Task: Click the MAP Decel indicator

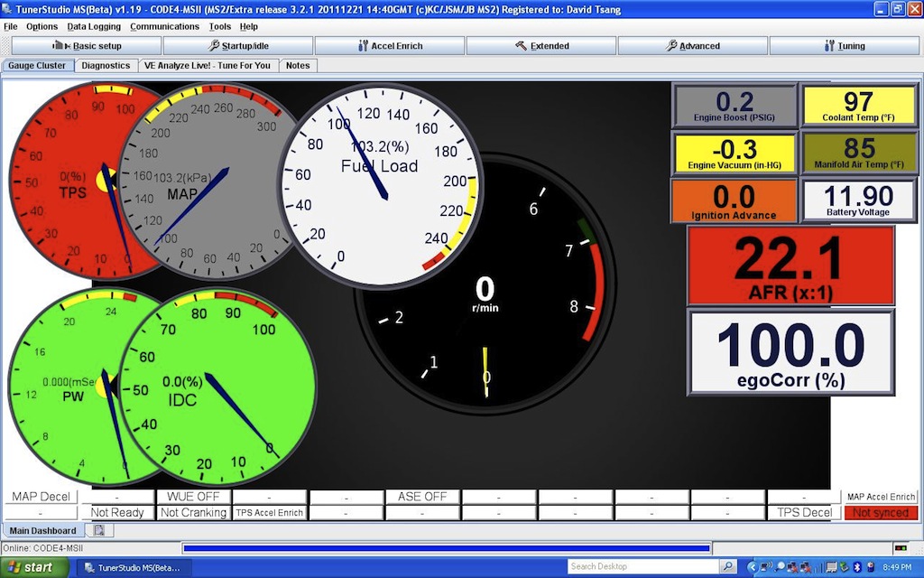Action: pyautogui.click(x=41, y=497)
